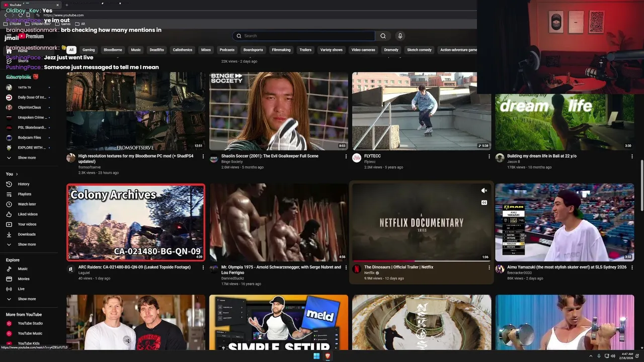Select the Bloodborne filter chip
644x362 pixels.
113,50
